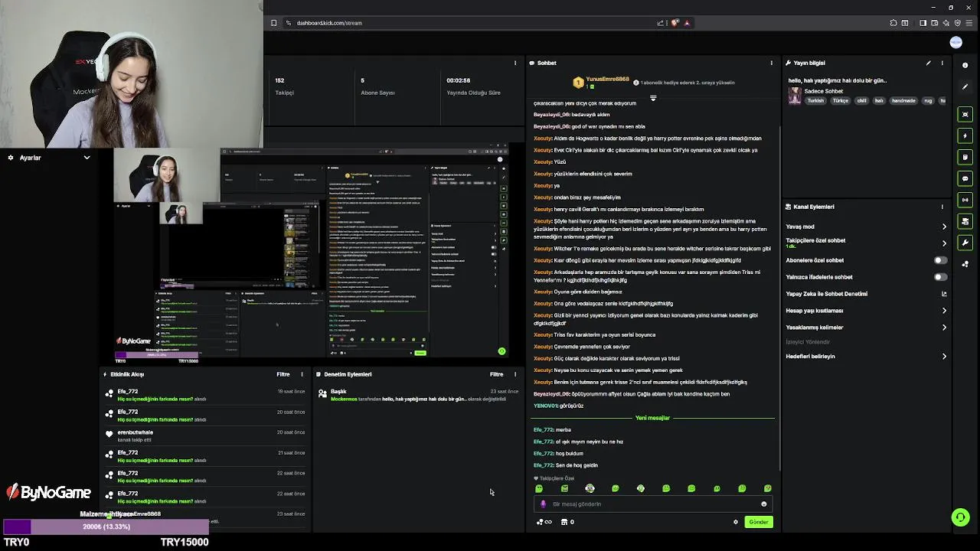Open Kanal Eylemleri panel three-dot menu
Viewport: 980px width, 551px height.
942,207
